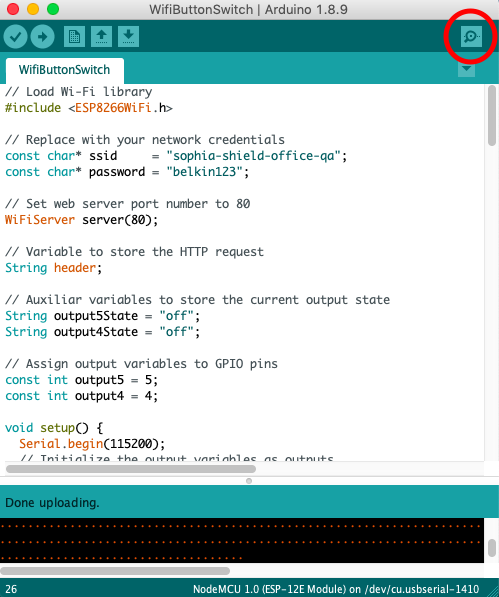
Task: Click the 'Set web server port number' comment
Action: 128,204
